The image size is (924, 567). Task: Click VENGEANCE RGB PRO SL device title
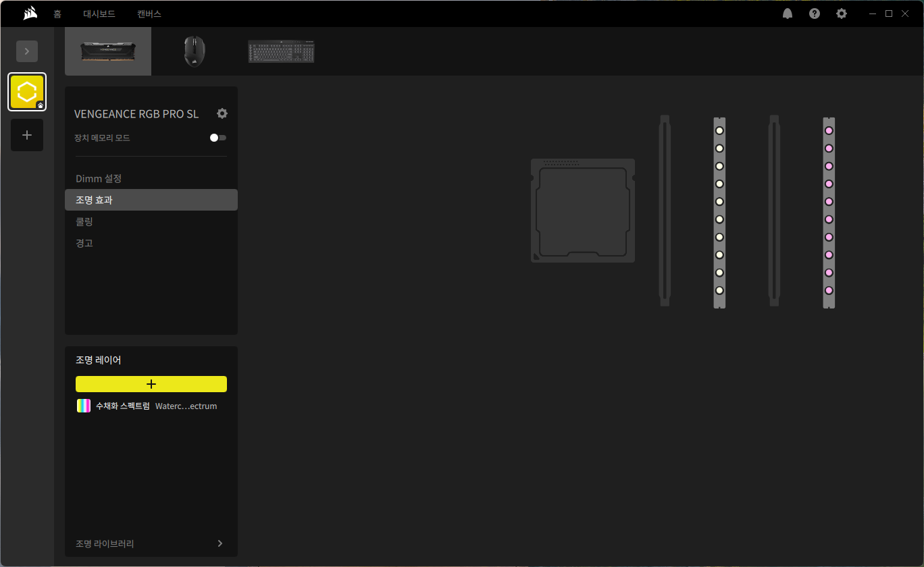point(136,114)
